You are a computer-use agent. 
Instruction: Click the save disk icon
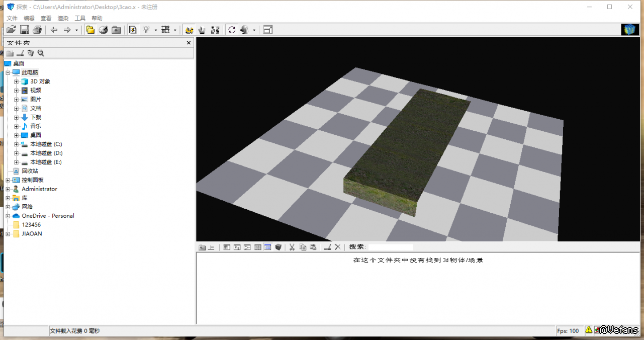(x=24, y=30)
